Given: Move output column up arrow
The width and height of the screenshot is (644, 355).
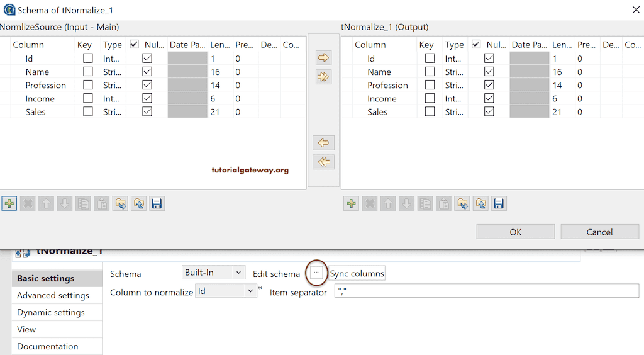Looking at the screenshot, I should click(388, 203).
